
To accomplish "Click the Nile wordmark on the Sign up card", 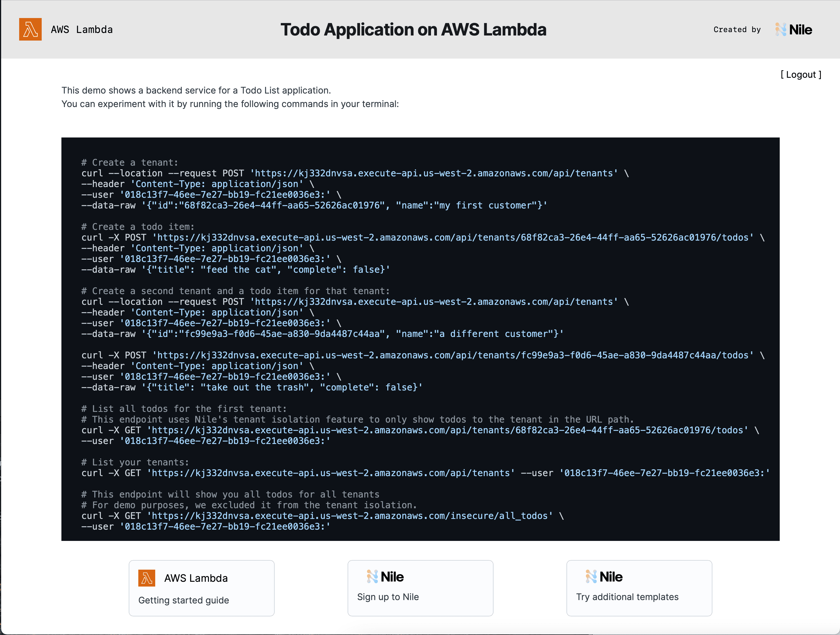I will 392,576.
